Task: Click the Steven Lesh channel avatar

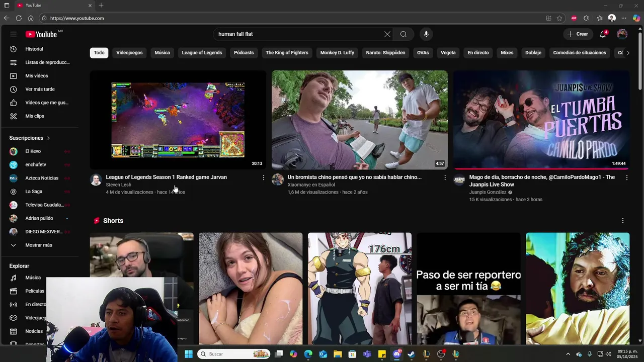Action: (96, 180)
